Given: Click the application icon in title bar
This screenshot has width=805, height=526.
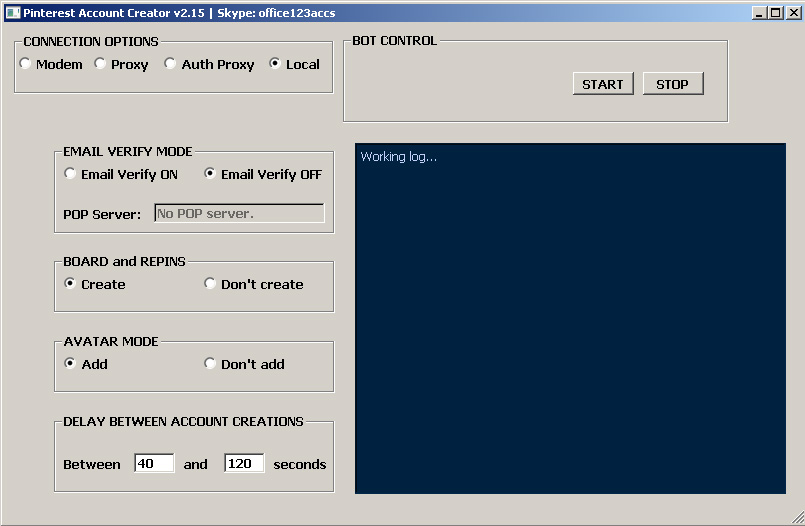Looking at the screenshot, I should 13,13.
